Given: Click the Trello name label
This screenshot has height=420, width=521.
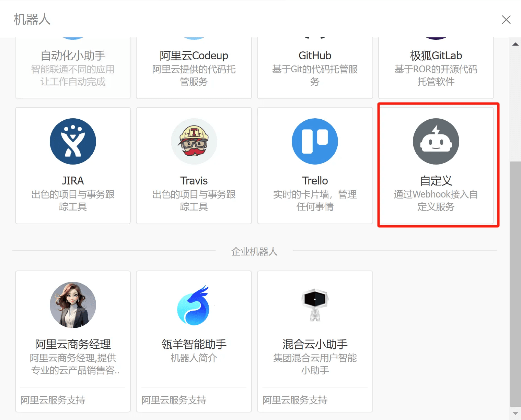Looking at the screenshot, I should (x=315, y=181).
